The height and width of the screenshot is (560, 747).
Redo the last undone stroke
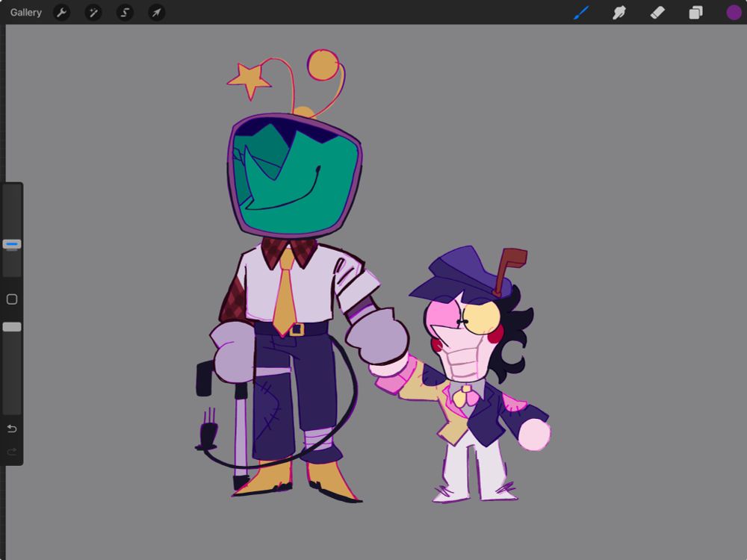(12, 451)
